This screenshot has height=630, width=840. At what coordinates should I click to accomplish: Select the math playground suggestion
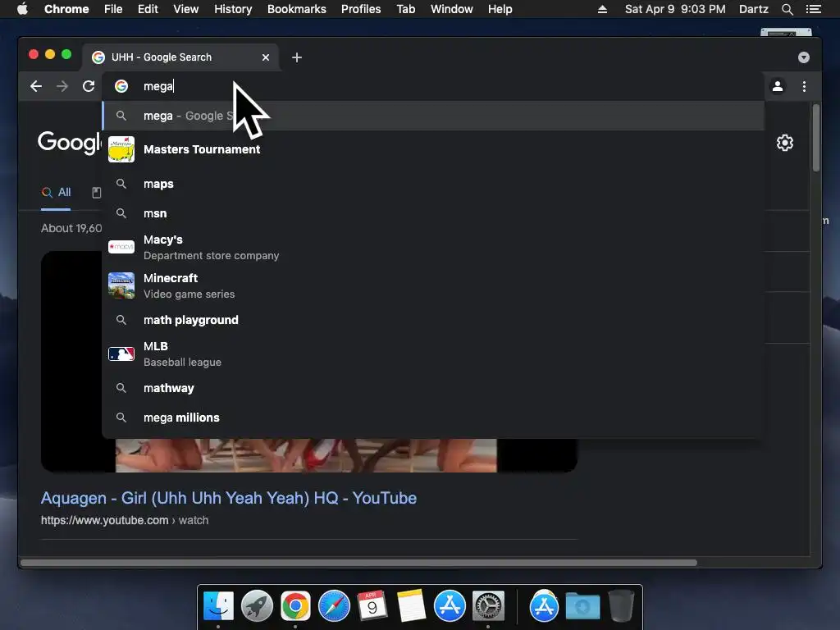(x=433, y=320)
